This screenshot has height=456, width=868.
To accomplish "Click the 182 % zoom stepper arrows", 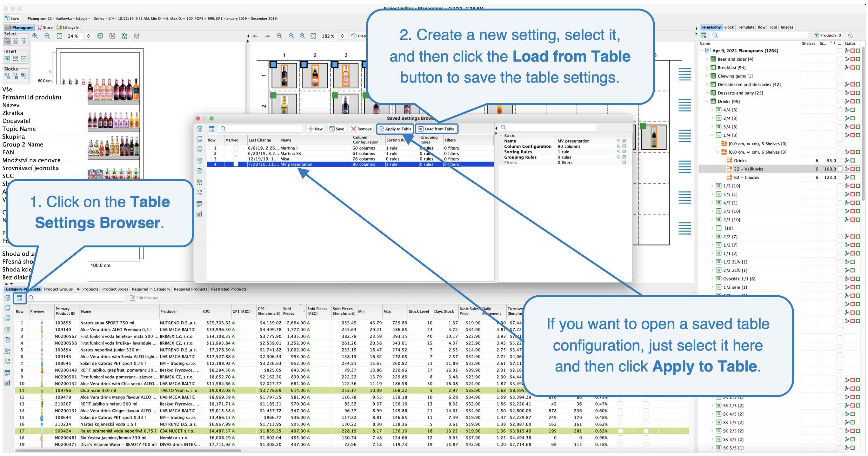I will (342, 36).
